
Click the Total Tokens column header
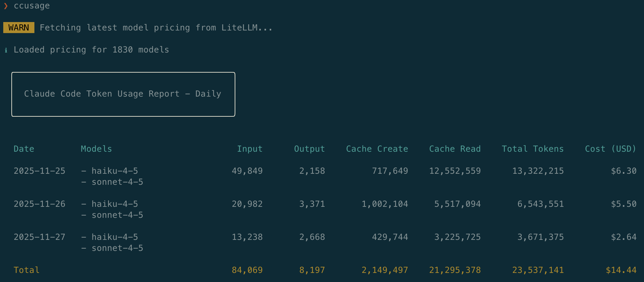point(532,149)
